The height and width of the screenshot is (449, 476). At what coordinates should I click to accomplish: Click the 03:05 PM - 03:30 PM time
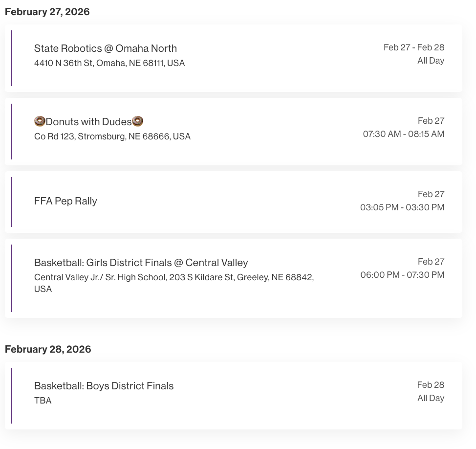click(402, 207)
